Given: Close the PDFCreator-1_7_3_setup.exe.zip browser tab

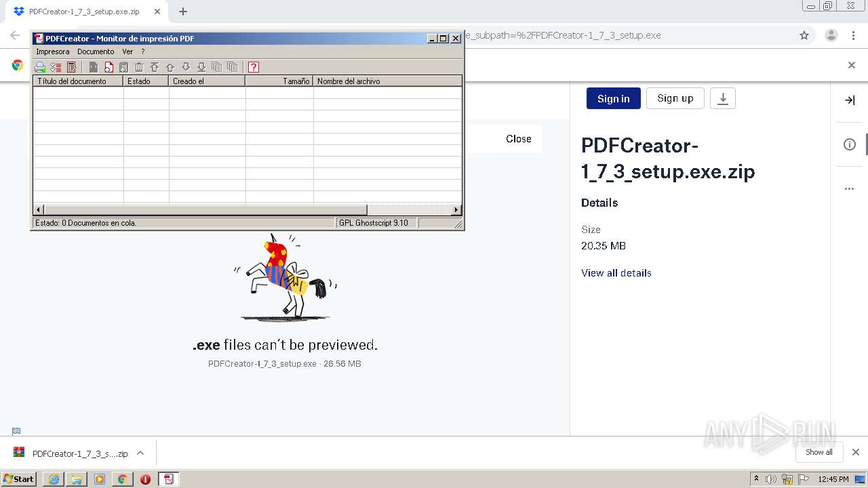Looking at the screenshot, I should point(157,12).
